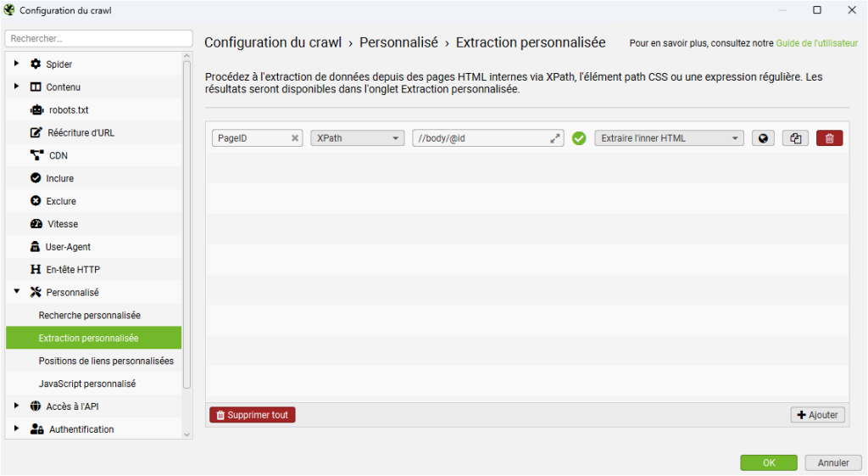The width and height of the screenshot is (868, 476).
Task: Go to En-tête HTTP settings
Action: click(x=72, y=270)
